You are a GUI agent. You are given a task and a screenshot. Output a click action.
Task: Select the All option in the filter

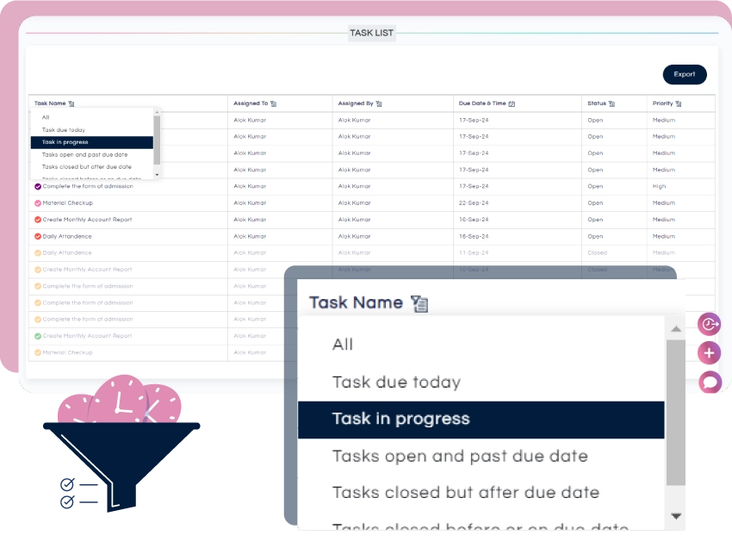(x=342, y=345)
